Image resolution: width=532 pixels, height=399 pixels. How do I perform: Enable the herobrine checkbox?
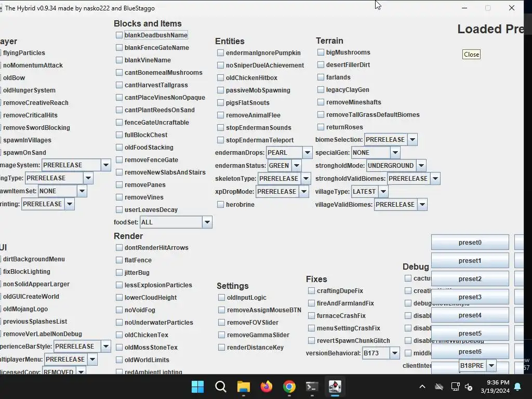[x=220, y=204]
